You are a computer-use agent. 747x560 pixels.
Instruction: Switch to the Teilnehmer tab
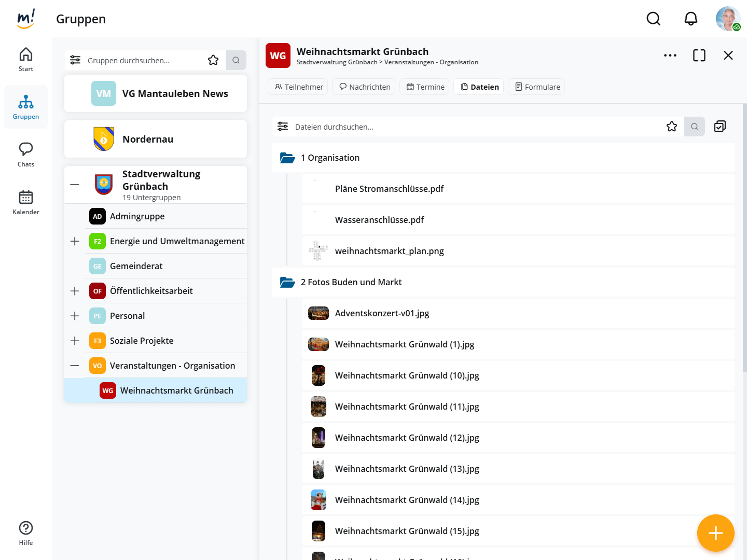click(x=299, y=87)
